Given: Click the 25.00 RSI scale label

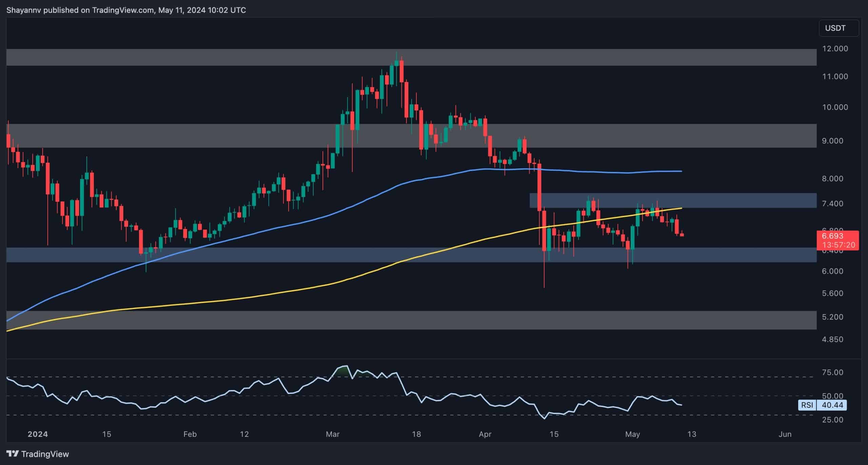Looking at the screenshot, I should pyautogui.click(x=832, y=420).
